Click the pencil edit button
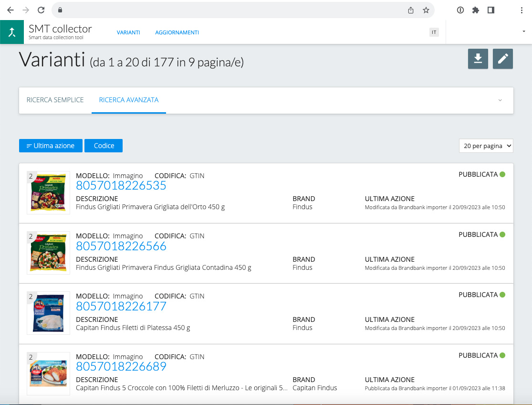The height and width of the screenshot is (405, 532). pos(502,59)
